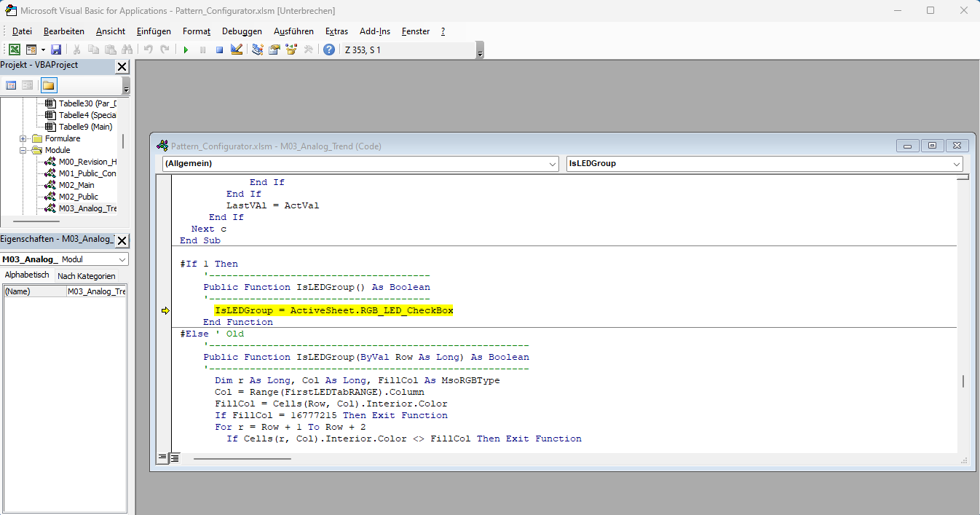Open the Object Browser icon
The height and width of the screenshot is (515, 980).
292,50
